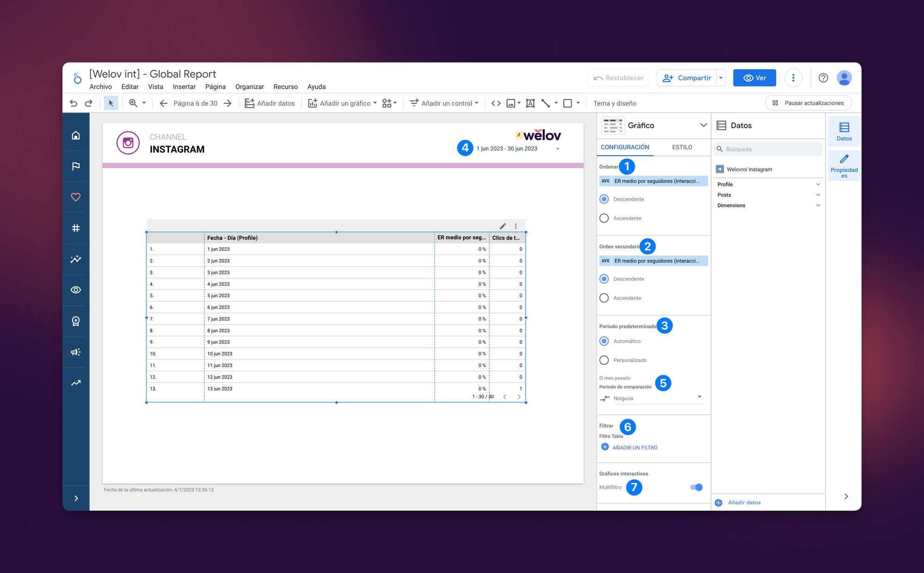Viewport: 924px width, 573px height.
Task: Open the trending arrow icon in sidebar
Action: point(76,383)
